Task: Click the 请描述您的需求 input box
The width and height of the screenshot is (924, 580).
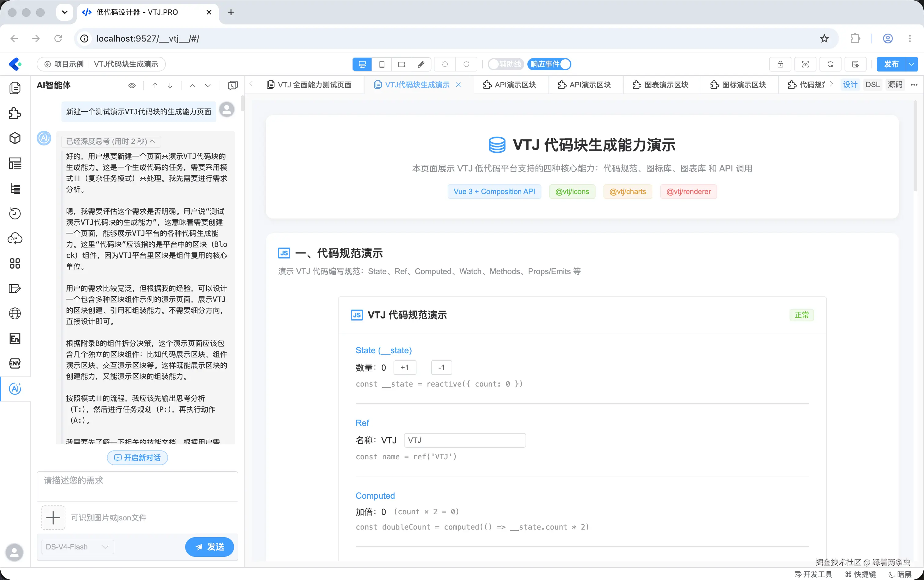Action: pyautogui.click(x=137, y=486)
